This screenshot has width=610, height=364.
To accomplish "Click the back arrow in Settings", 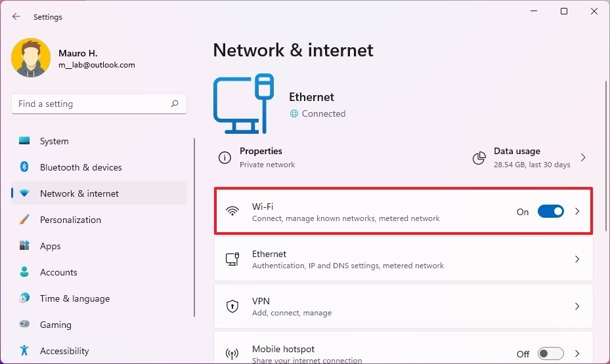I will click(x=16, y=16).
